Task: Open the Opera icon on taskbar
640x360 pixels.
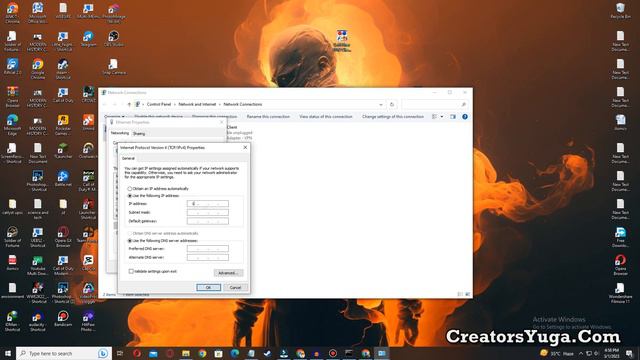Action: point(137,353)
